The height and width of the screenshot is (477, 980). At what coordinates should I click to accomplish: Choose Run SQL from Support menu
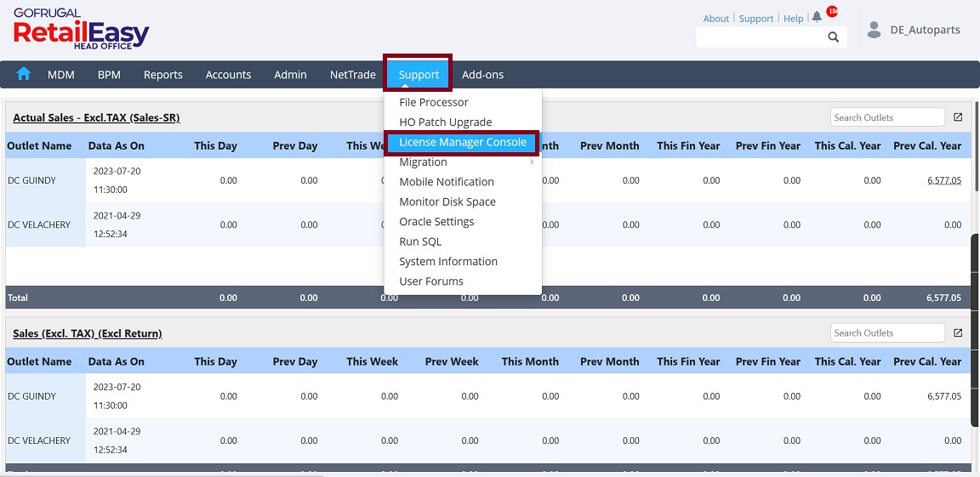click(x=420, y=241)
